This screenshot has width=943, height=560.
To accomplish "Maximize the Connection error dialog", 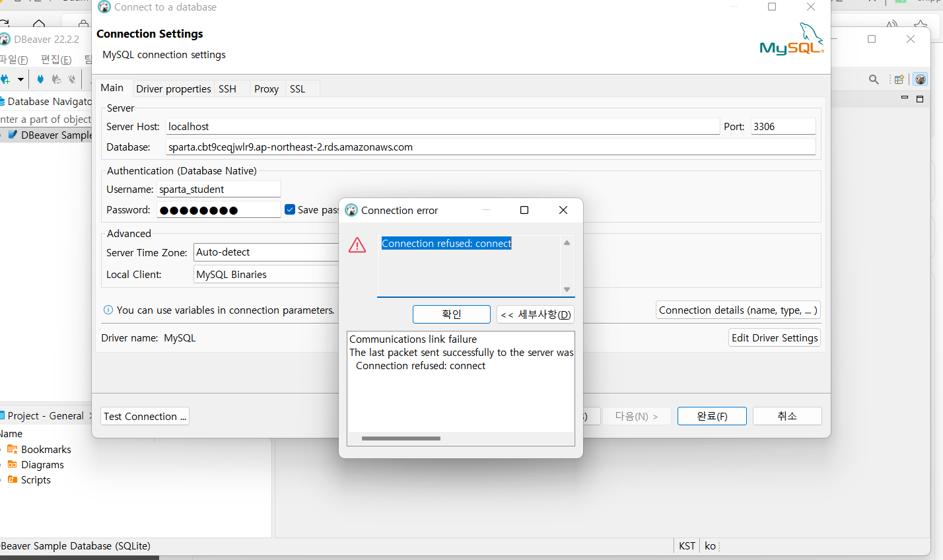I will (524, 210).
